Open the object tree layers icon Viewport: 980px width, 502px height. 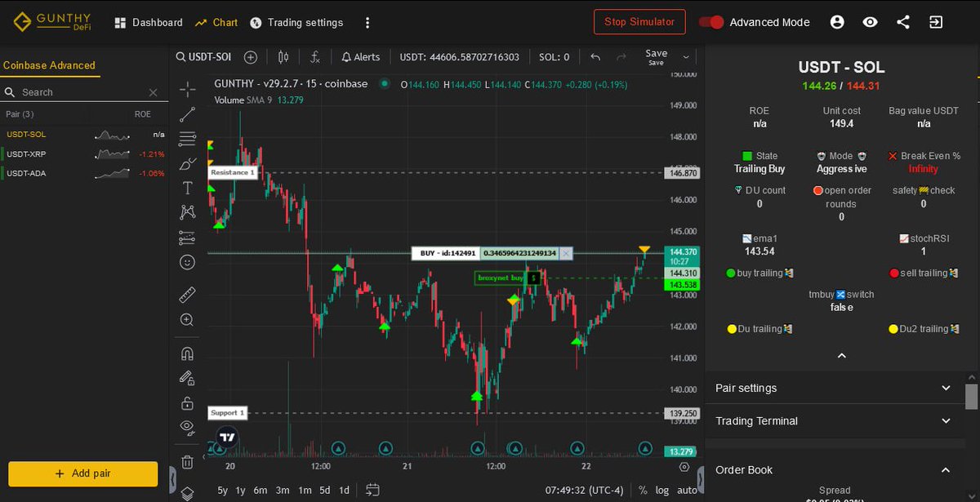(187, 493)
